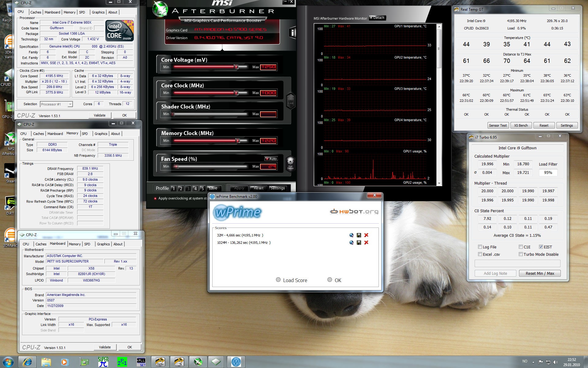Load Afterburner profile 5

pos(202,188)
